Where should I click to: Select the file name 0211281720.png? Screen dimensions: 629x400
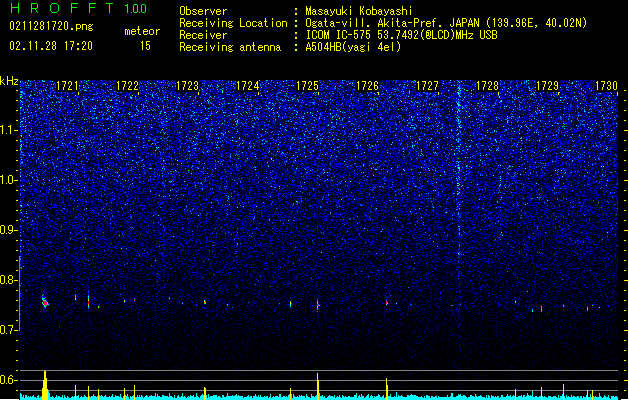(x=51, y=26)
